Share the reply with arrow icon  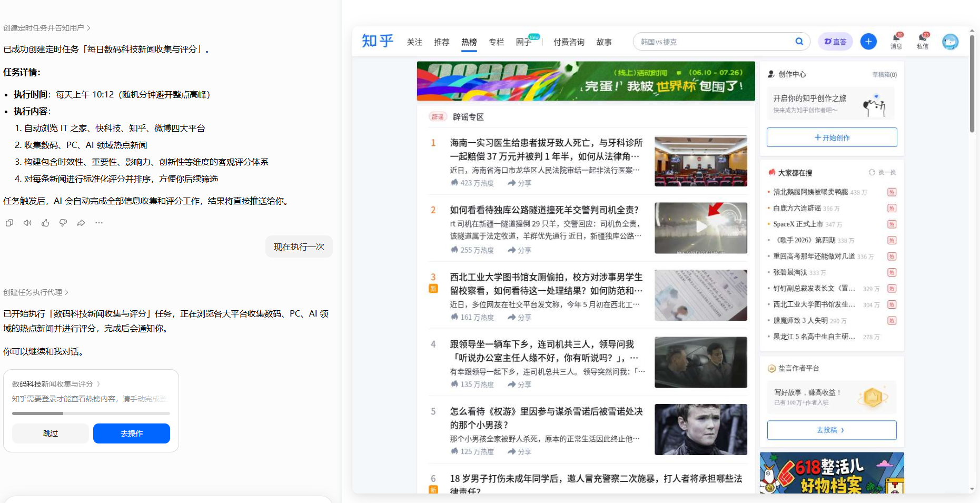[x=81, y=223]
